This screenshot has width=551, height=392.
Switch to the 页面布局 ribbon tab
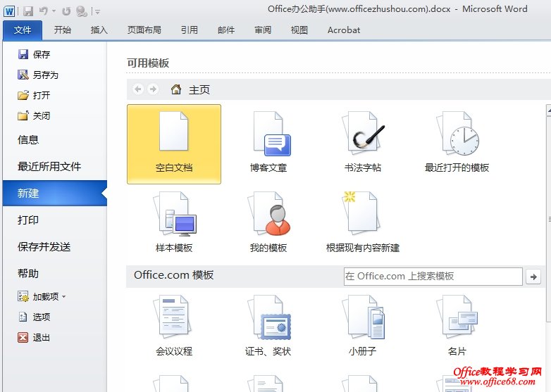point(144,30)
